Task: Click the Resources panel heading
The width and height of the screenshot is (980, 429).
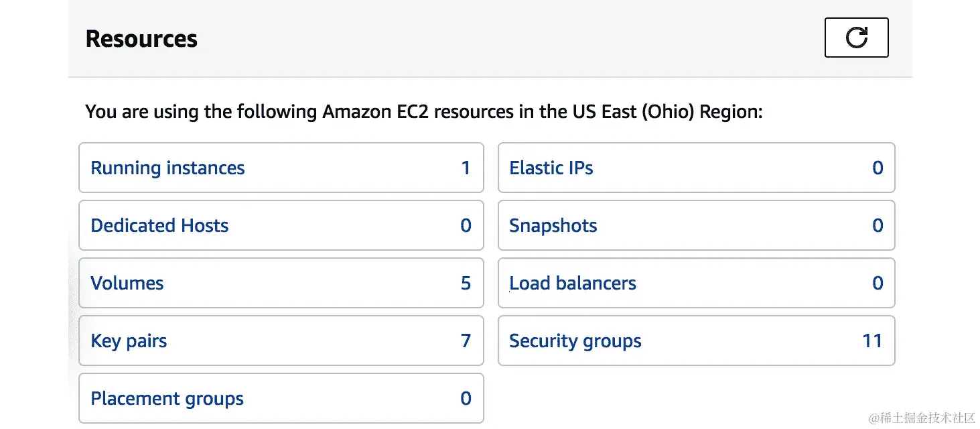Action: (141, 39)
